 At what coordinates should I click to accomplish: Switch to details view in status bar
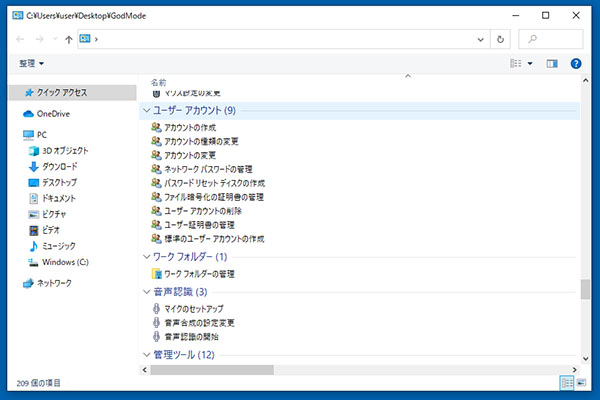click(567, 383)
